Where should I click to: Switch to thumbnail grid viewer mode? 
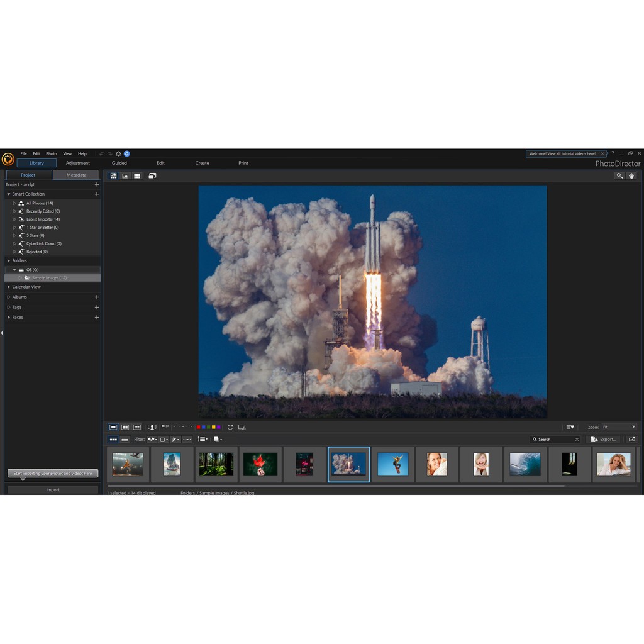(136, 176)
